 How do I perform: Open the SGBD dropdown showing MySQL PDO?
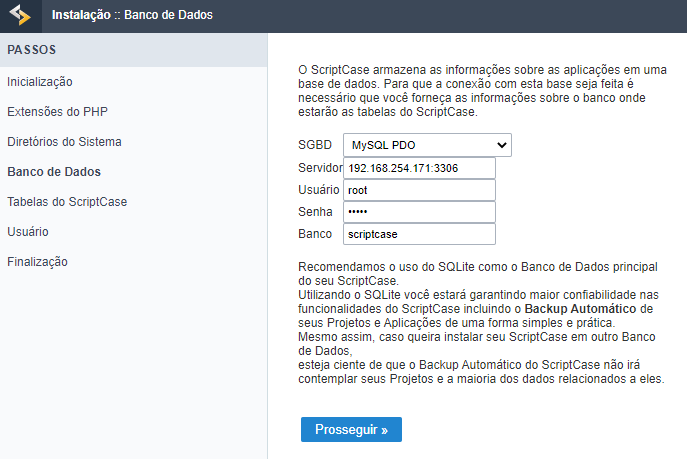point(427,145)
